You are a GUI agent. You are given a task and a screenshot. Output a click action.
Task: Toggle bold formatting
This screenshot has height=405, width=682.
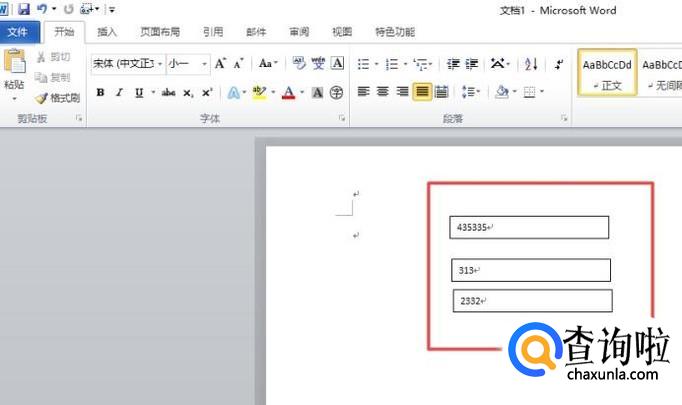[100, 92]
